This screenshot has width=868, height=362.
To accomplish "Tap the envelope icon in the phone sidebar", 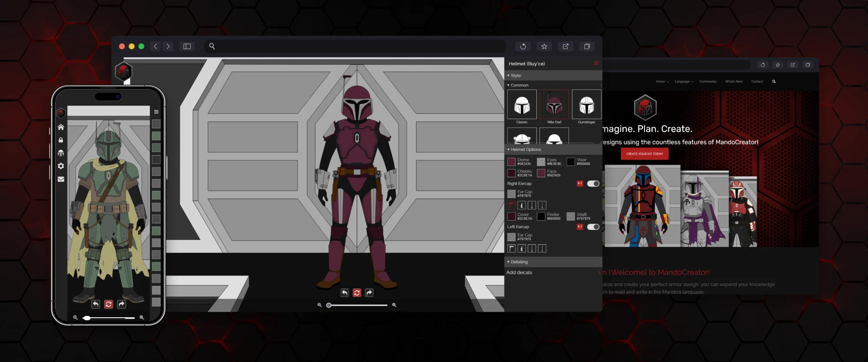I will click(x=61, y=179).
